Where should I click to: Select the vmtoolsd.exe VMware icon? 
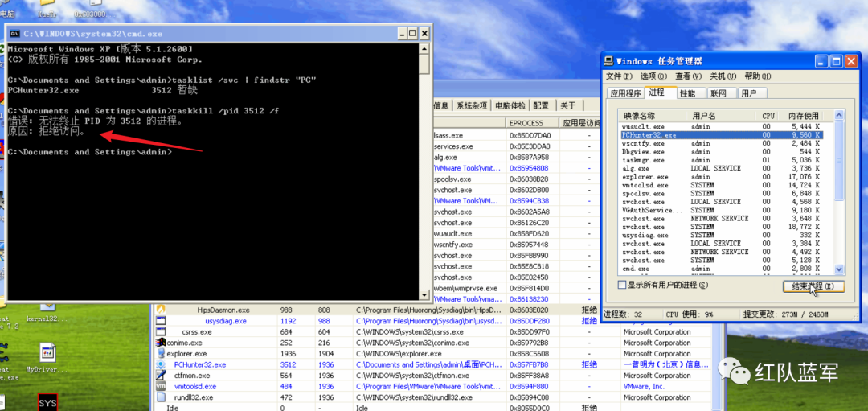[161, 386]
